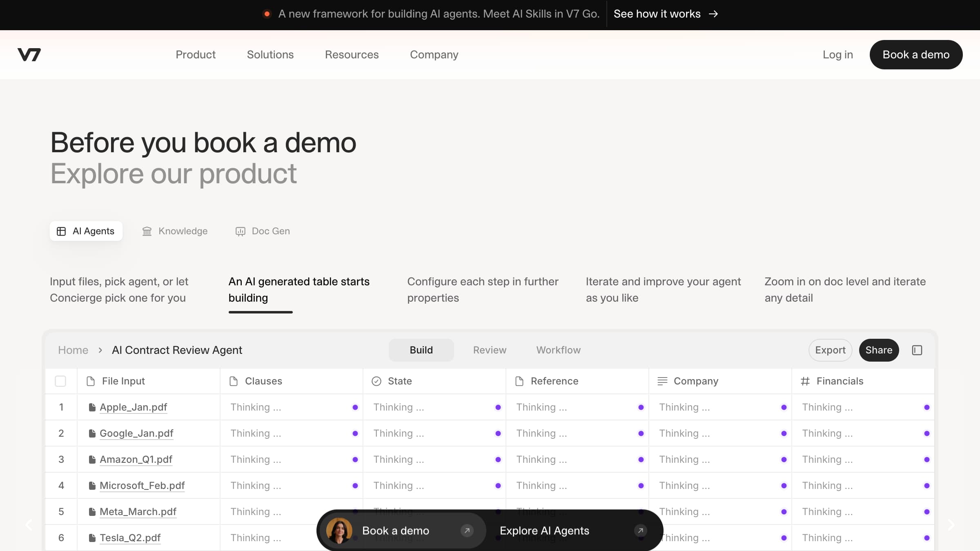Image resolution: width=980 pixels, height=551 pixels.
Task: Click the Apple_Jan.pdf file icon
Action: pyautogui.click(x=92, y=407)
